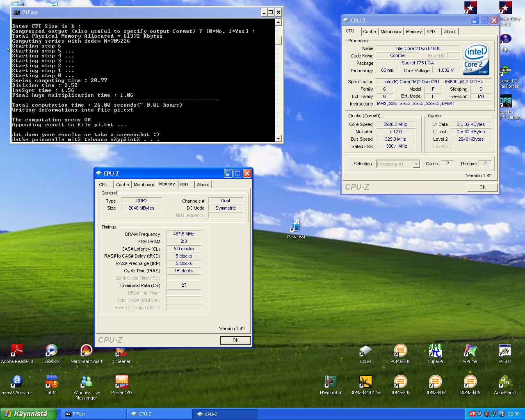Open Processor #1 selection dropdown
The height and width of the screenshot is (420, 525).
tap(398, 164)
